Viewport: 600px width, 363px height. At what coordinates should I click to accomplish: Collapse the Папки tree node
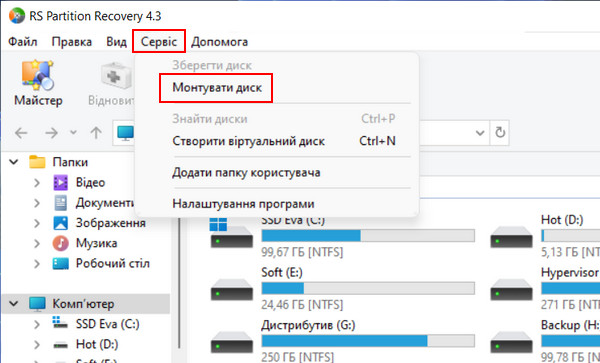pyautogui.click(x=14, y=162)
